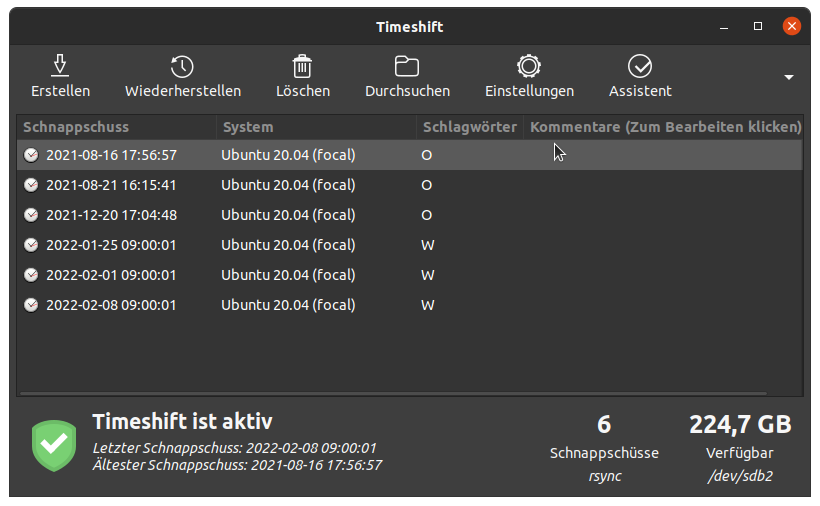Click the Löschen trash icon
Screen dimensions: 820x506
click(302, 66)
